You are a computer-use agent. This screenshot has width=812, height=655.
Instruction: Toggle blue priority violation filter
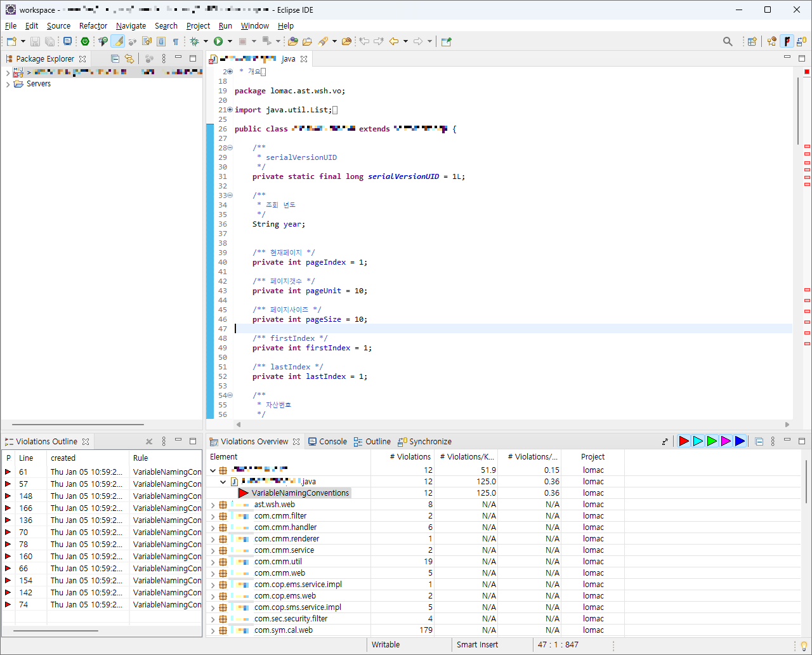(740, 441)
